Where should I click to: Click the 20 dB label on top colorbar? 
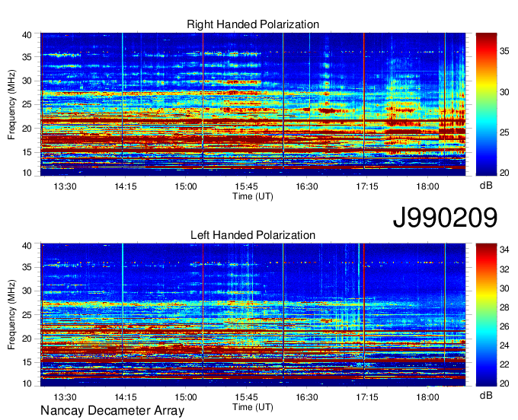pyautogui.click(x=504, y=173)
